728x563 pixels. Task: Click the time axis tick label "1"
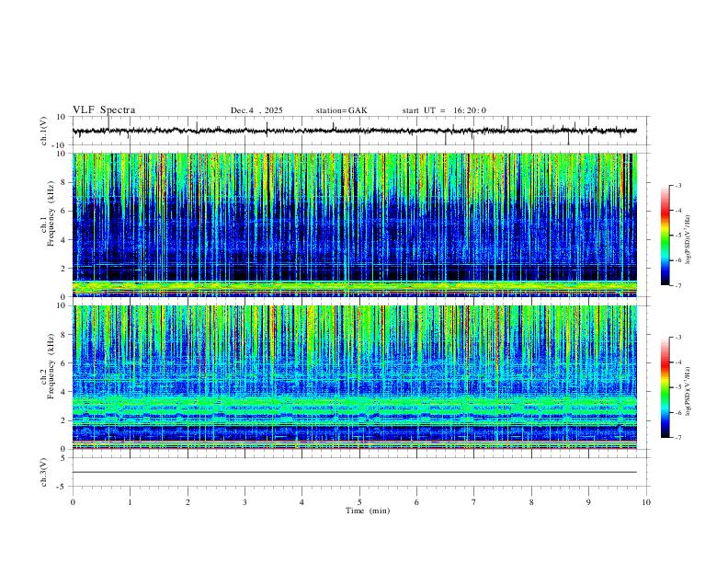pos(130,502)
